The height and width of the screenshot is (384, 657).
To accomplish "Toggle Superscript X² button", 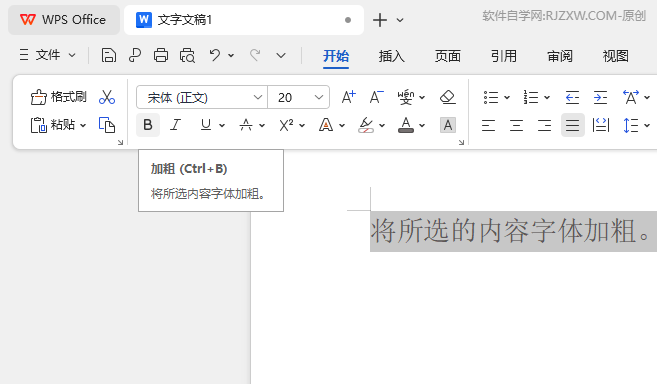I will (286, 125).
